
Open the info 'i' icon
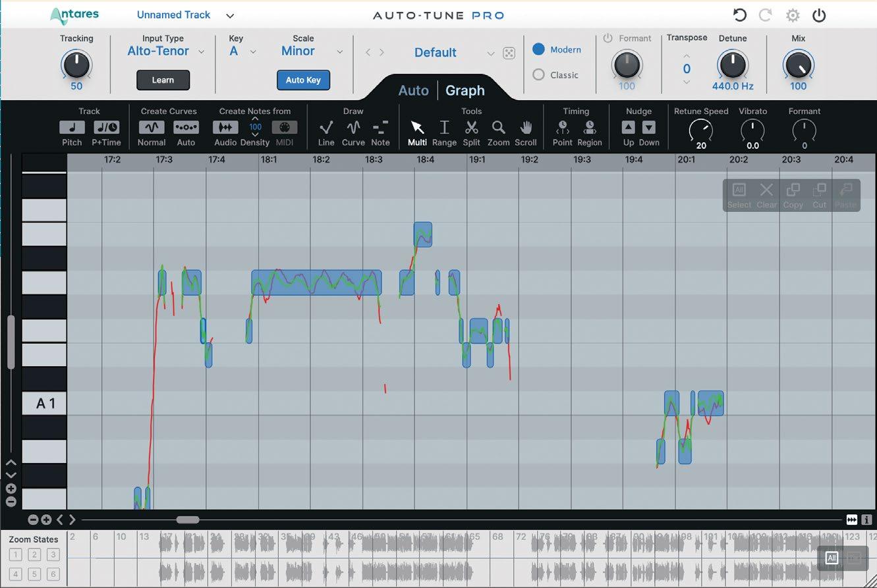866,520
